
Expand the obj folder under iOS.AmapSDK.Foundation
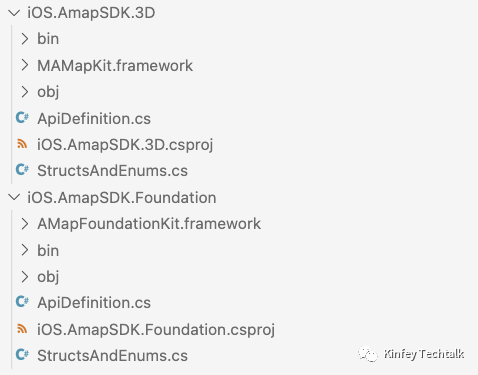click(x=25, y=276)
